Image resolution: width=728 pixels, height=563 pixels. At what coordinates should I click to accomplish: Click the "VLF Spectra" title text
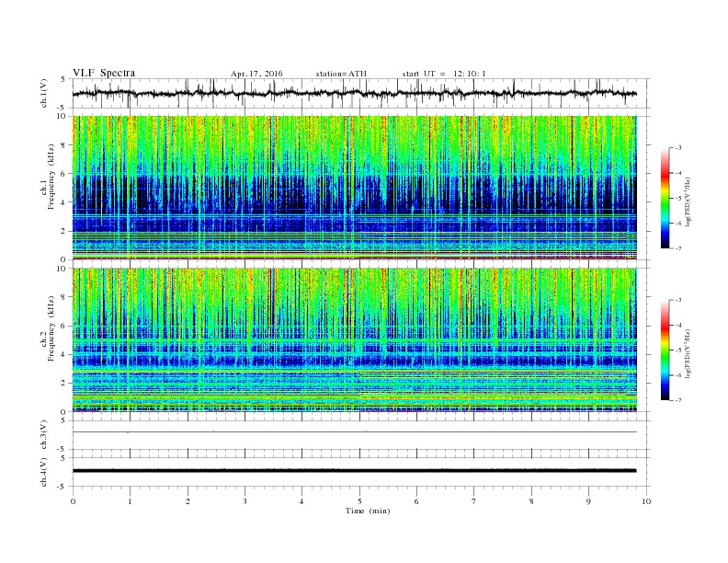coord(104,73)
